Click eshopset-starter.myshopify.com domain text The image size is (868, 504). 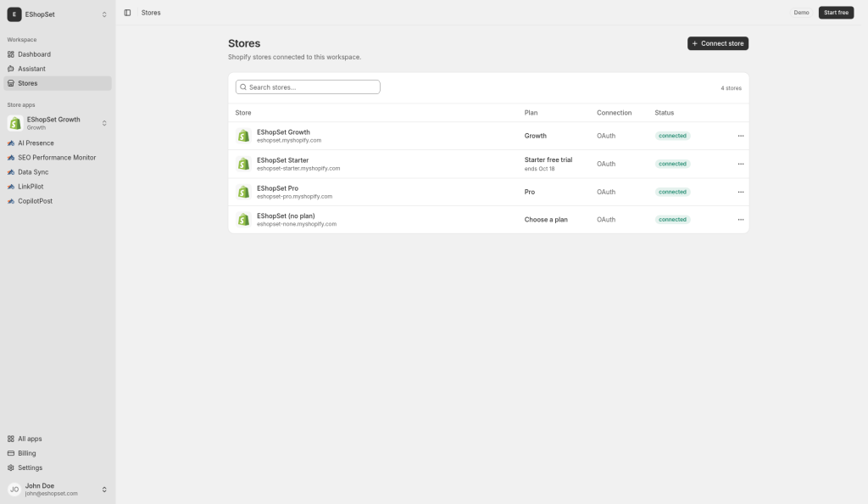point(298,168)
